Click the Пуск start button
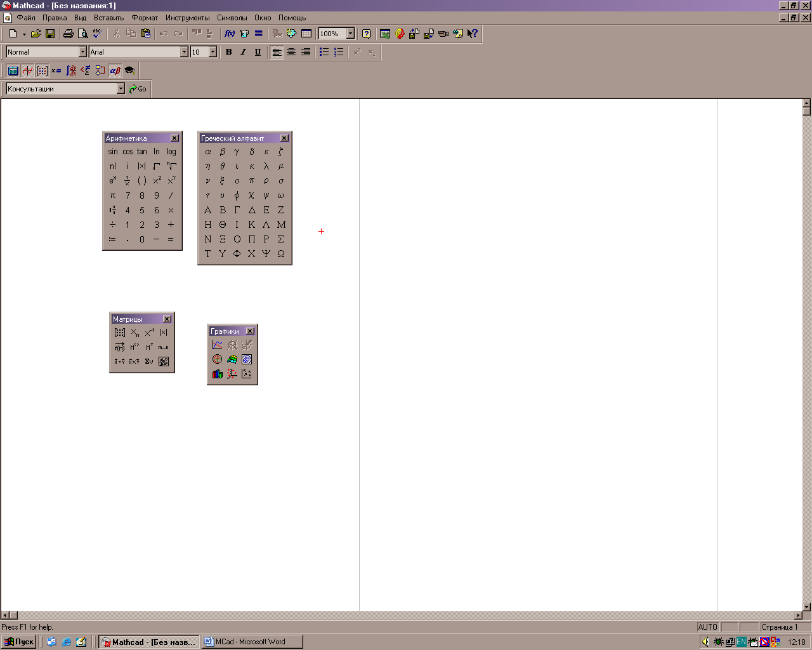The height and width of the screenshot is (650, 812). [18, 642]
